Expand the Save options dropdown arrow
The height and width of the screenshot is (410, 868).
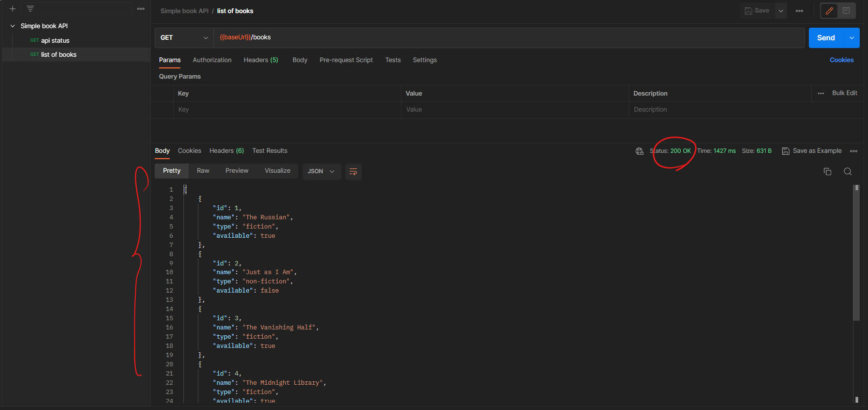tap(781, 11)
